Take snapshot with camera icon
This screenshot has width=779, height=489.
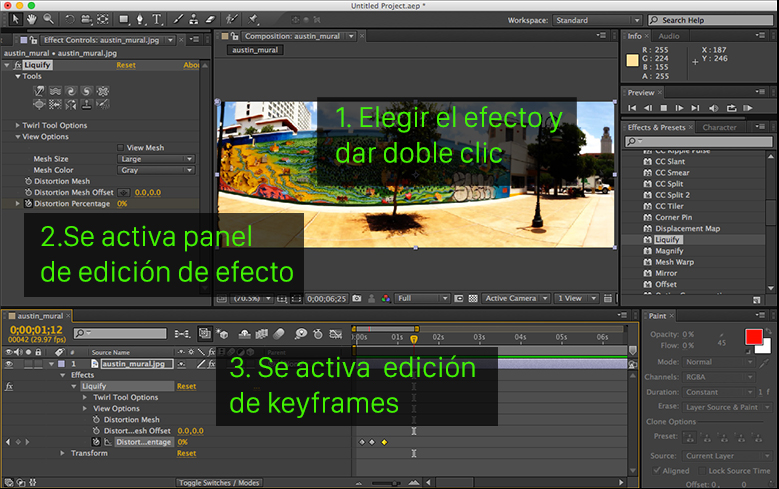(x=357, y=298)
